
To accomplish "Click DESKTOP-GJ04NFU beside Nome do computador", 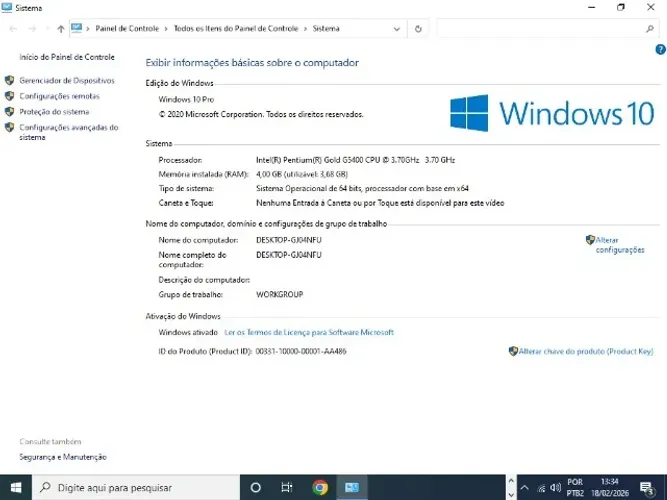I will point(289,240).
